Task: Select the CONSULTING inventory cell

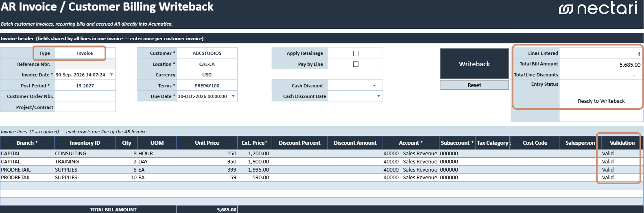Action: (85, 154)
